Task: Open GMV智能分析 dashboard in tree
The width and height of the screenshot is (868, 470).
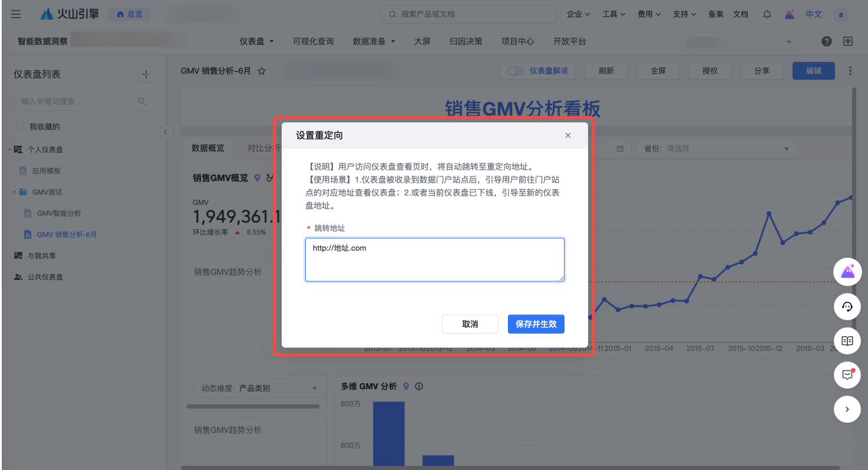Action: [x=59, y=213]
